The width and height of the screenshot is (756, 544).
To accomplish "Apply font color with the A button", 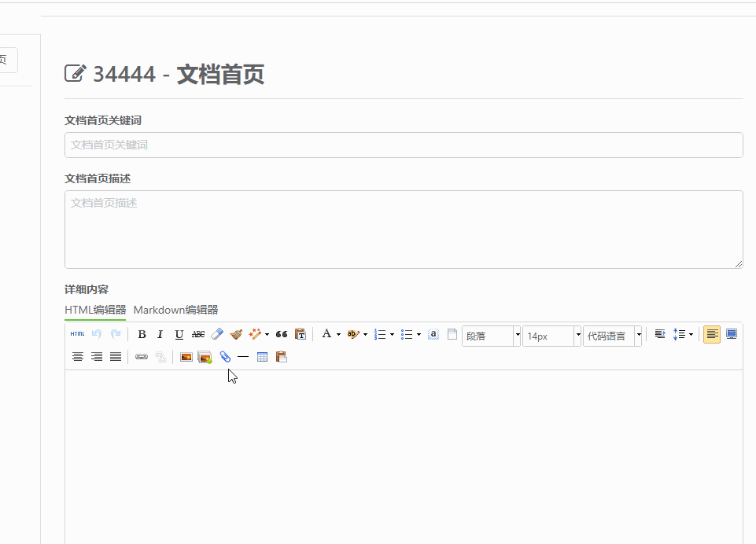I will coord(326,334).
